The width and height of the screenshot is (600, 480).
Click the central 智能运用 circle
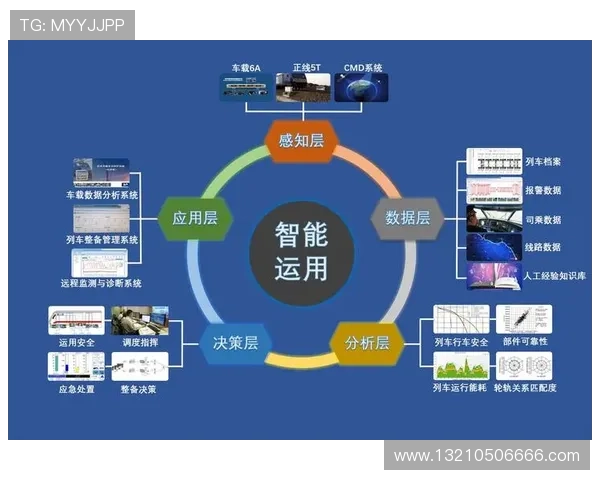[301, 253]
